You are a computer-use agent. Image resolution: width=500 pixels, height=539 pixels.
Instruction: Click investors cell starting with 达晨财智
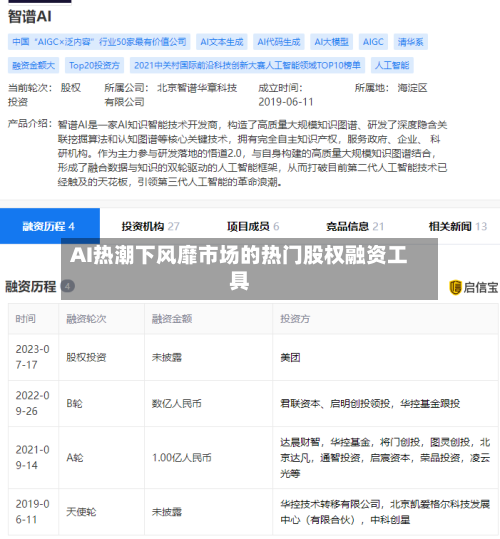(x=385, y=458)
